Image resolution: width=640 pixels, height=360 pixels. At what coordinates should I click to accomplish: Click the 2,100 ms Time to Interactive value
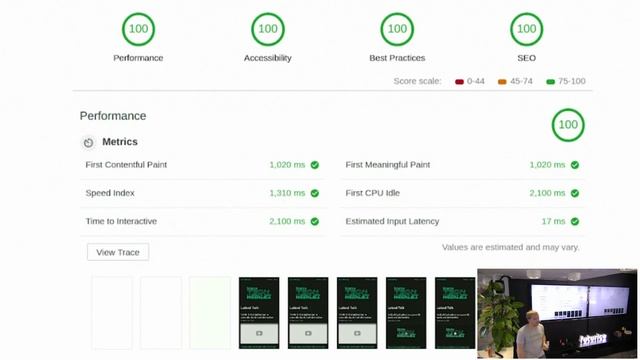tap(287, 221)
